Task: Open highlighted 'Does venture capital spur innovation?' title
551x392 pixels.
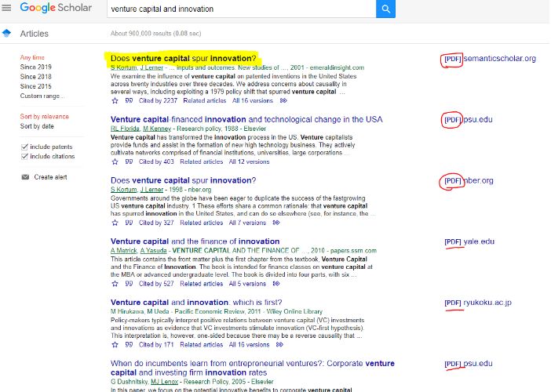Action: click(184, 58)
